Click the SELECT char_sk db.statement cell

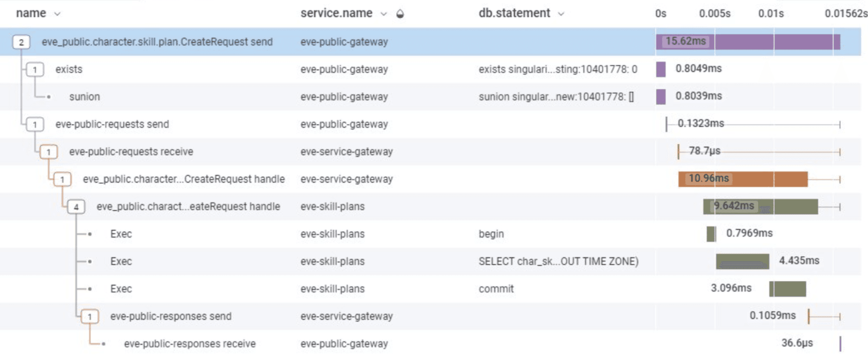558,262
